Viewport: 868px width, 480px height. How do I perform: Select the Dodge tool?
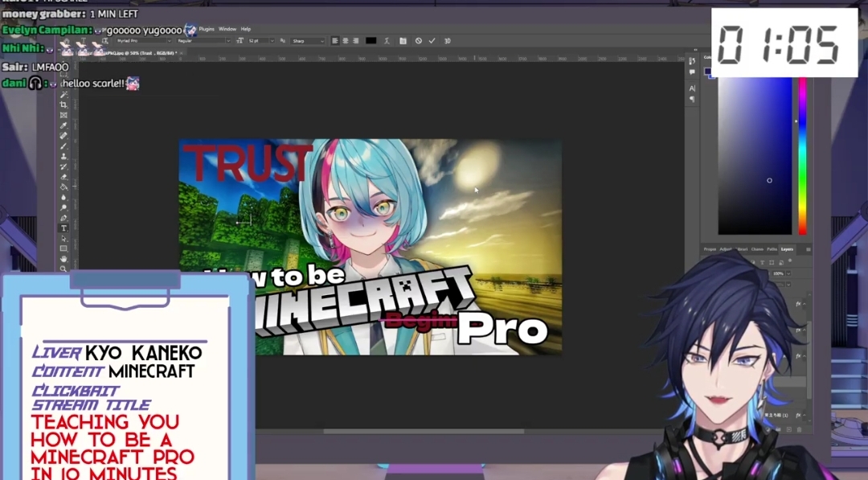pos(63,207)
